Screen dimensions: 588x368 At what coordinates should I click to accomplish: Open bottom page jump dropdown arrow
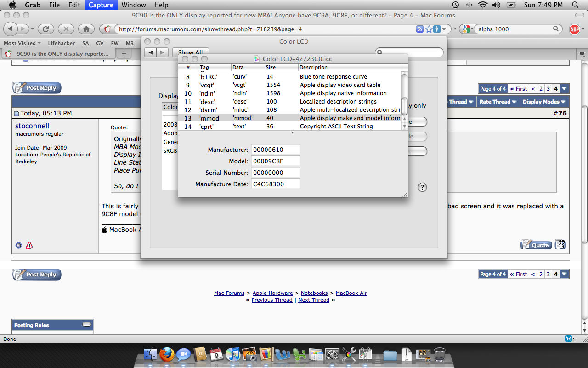[564, 274]
